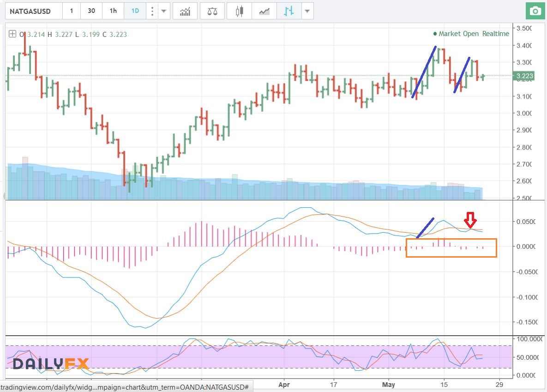Click the May date label
Screen dimensions: 547x392
coord(388,384)
